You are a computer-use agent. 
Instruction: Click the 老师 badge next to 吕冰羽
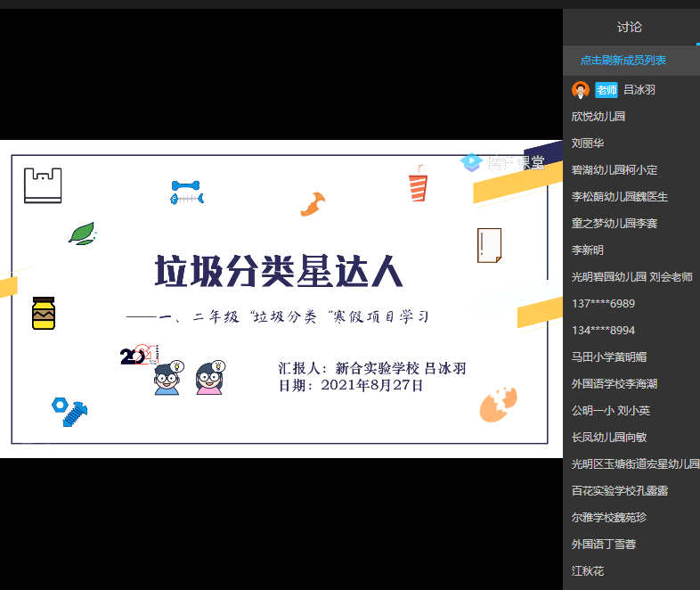point(606,90)
